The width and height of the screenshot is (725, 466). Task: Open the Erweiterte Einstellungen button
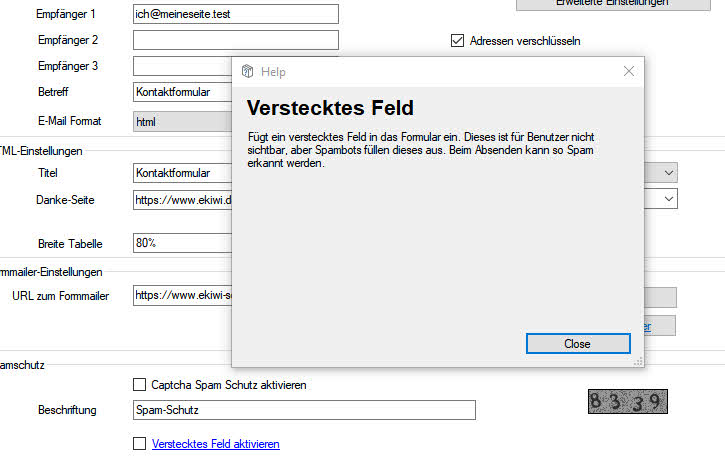point(620,4)
